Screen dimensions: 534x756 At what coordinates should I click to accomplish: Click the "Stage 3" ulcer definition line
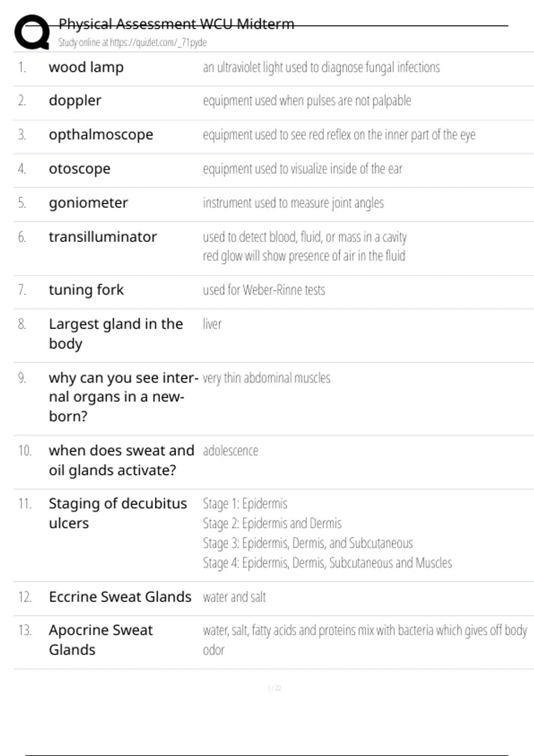308,543
